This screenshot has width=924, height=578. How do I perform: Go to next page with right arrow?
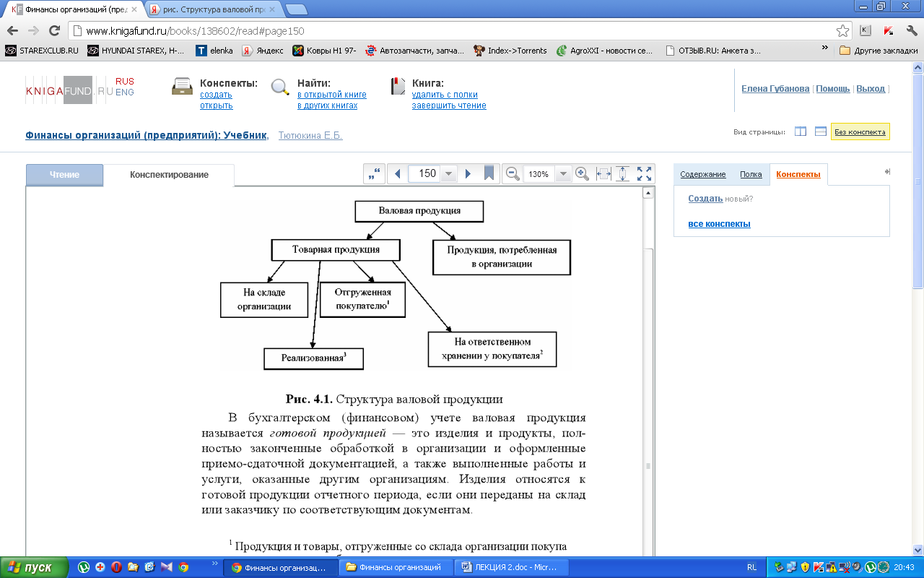[x=468, y=174]
